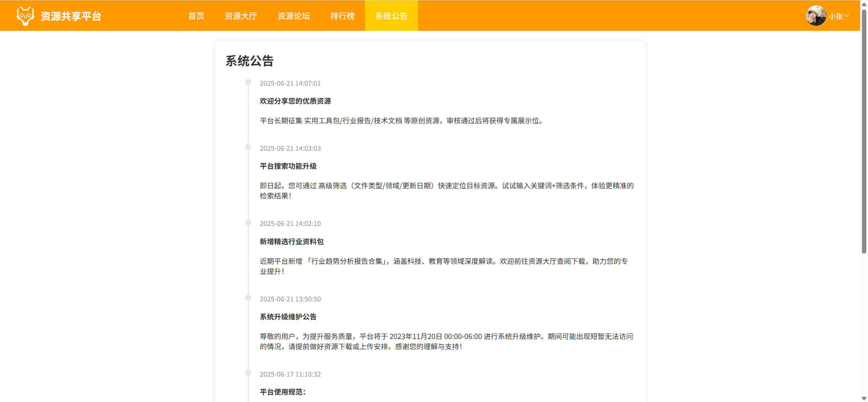Switch to 排行榜 nav tab

(342, 16)
